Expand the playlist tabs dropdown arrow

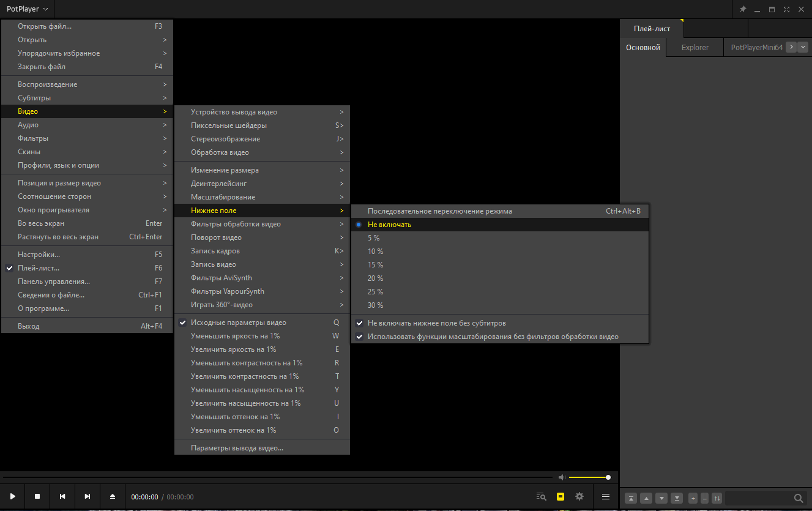tap(803, 47)
